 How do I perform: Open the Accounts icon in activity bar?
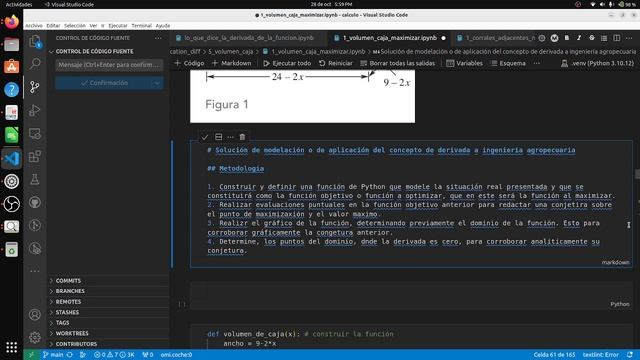pos(35,314)
